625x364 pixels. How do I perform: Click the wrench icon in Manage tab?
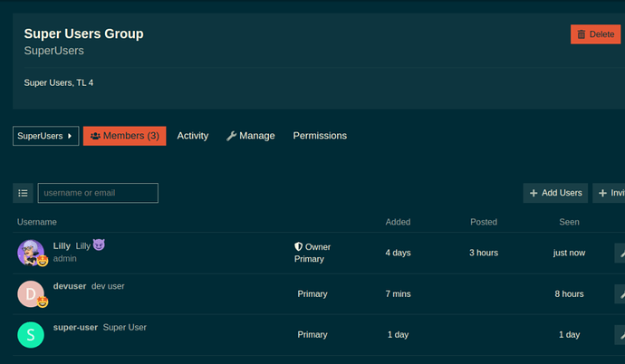pyautogui.click(x=232, y=136)
